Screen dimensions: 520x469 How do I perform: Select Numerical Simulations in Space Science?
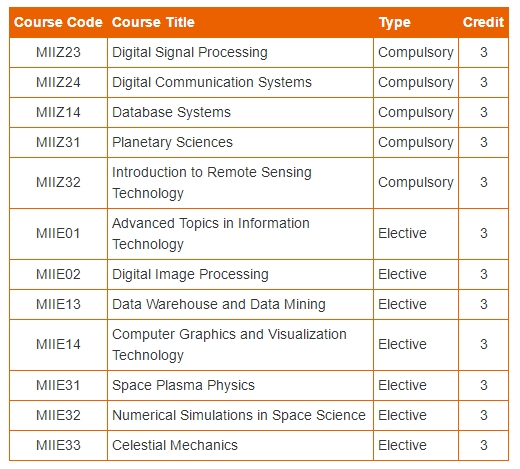tap(239, 416)
